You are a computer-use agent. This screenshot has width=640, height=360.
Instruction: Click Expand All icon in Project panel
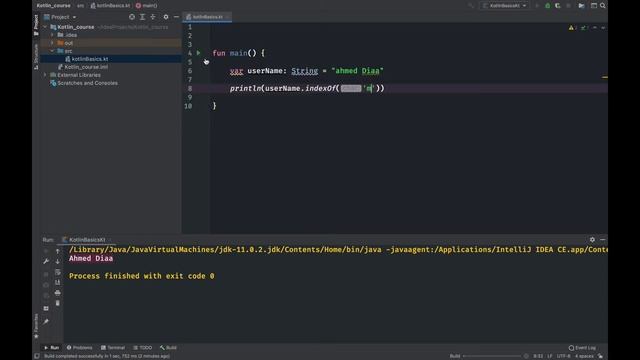click(142, 17)
